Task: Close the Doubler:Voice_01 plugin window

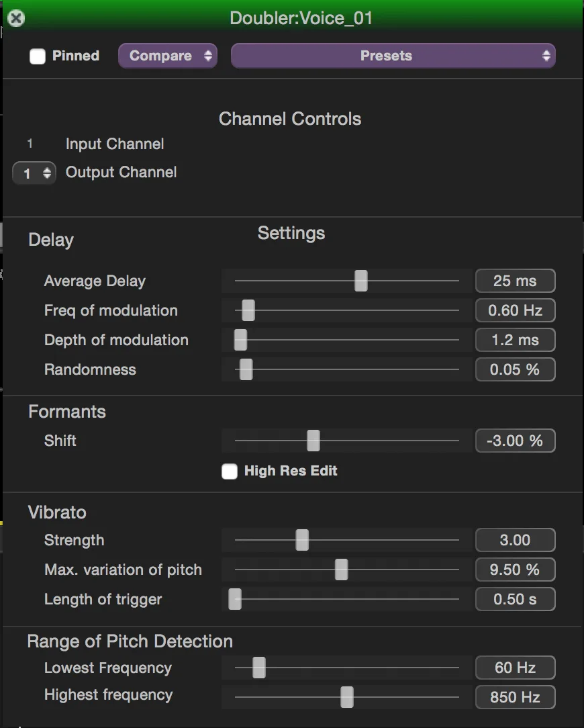Action: [x=16, y=18]
